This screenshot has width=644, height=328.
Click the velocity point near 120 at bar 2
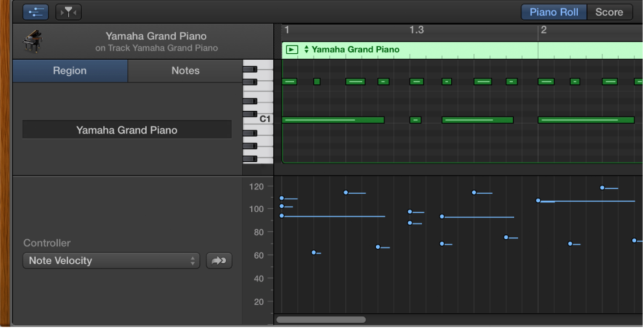click(x=602, y=188)
